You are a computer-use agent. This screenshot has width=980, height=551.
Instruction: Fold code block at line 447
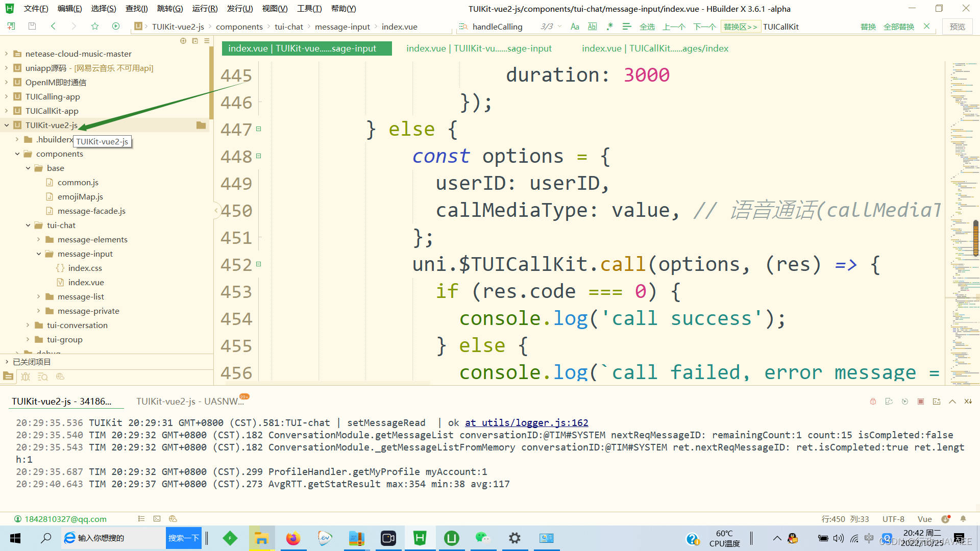pos(259,129)
